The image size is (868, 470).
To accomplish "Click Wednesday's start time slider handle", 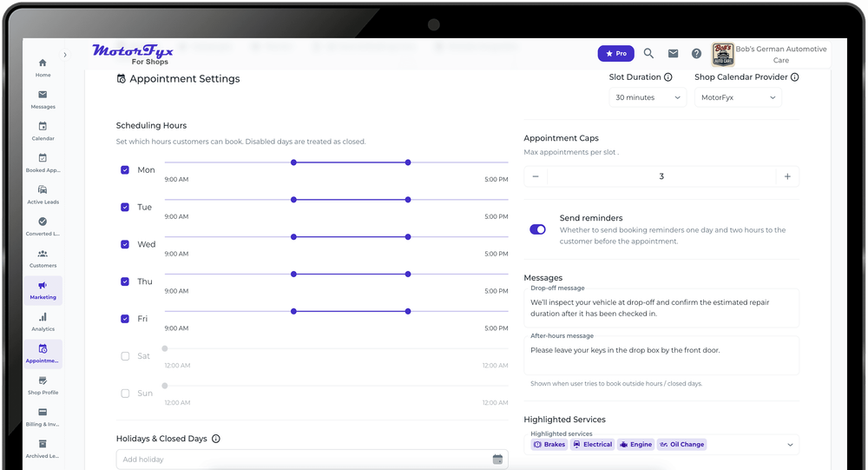I will [293, 236].
